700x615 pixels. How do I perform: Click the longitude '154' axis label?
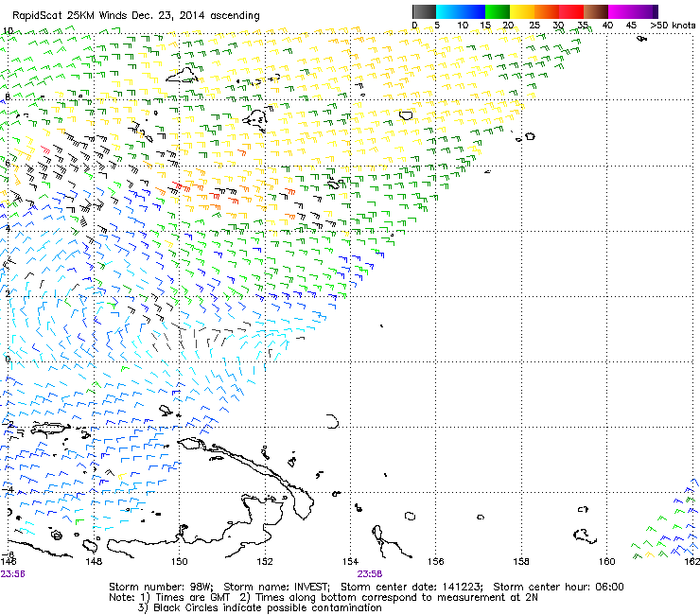point(350,562)
